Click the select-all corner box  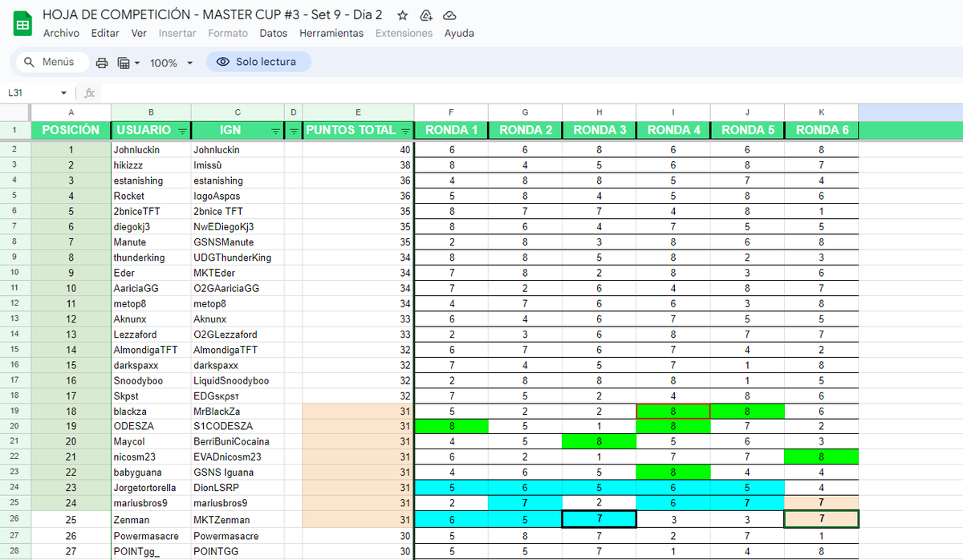click(15, 112)
